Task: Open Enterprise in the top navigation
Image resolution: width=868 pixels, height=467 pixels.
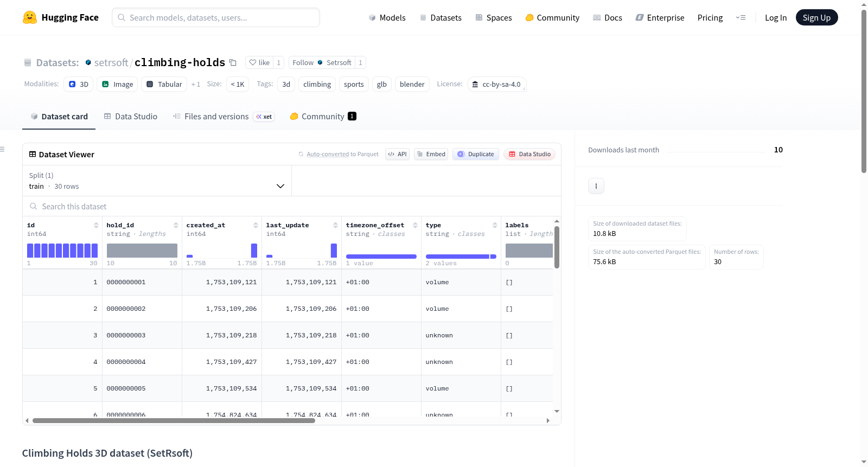Action: (x=660, y=18)
